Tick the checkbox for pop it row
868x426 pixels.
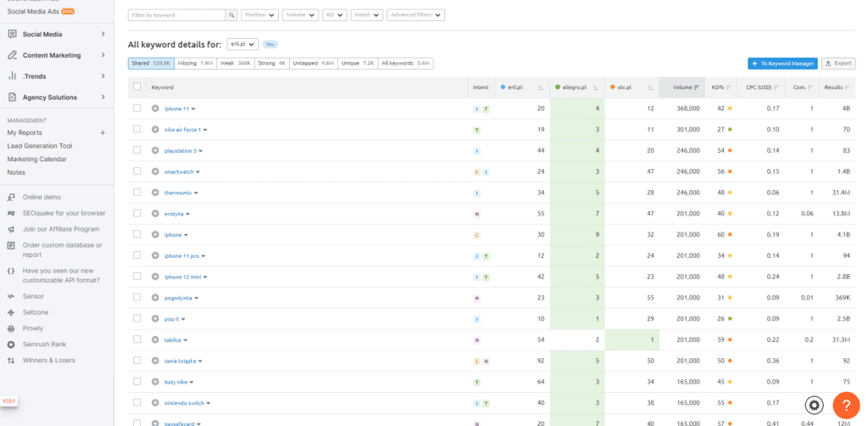coord(136,318)
